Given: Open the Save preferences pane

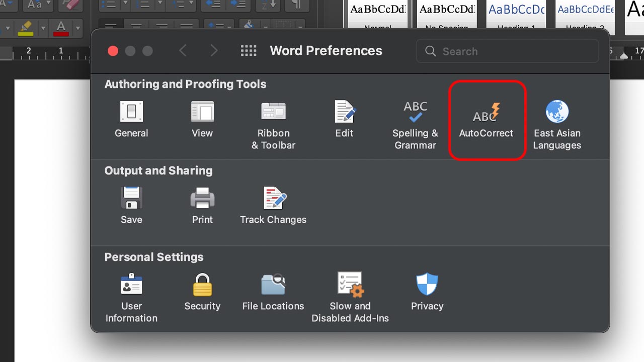Looking at the screenshot, I should click(x=131, y=206).
